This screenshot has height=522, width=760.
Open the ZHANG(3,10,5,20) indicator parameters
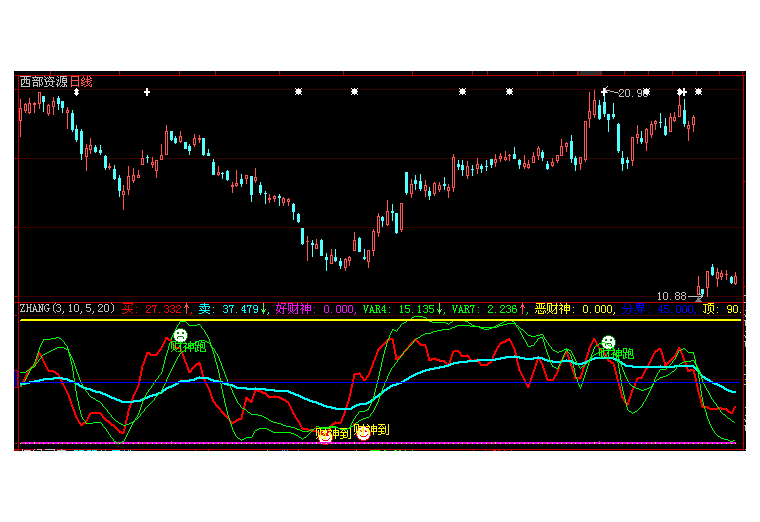tap(68, 309)
